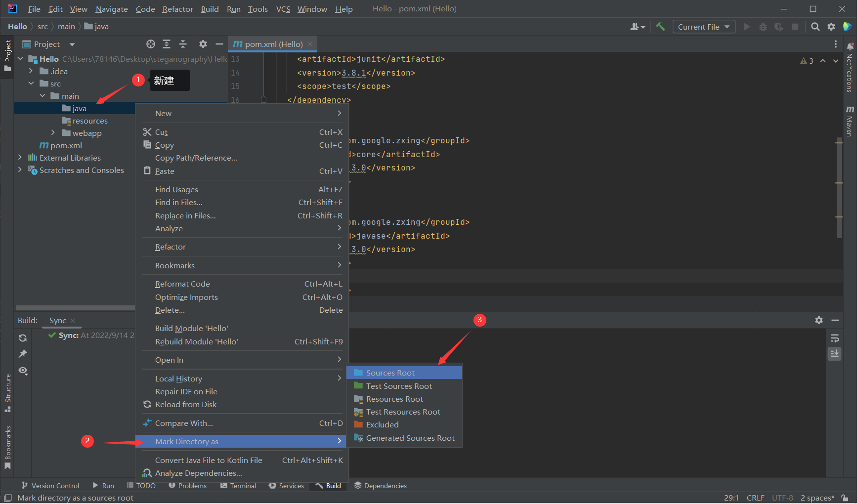Select Test Sources Root option
Screen dimensions: 857x504
(404, 386)
